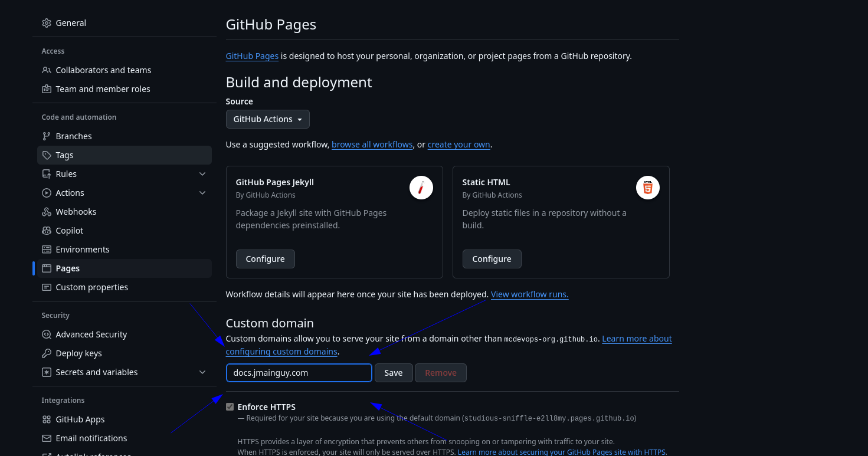Configure the GitHub Pages Jekyll workflow
The width and height of the screenshot is (868, 456).
[x=266, y=259]
